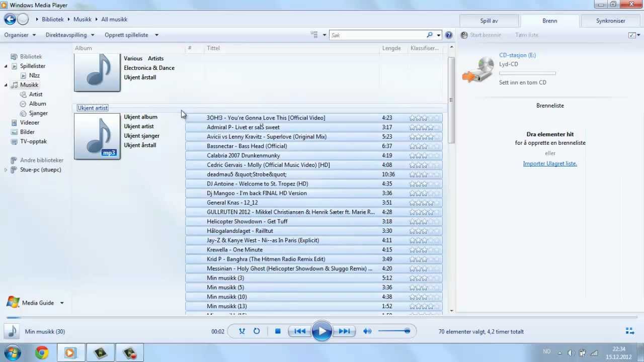Select Album under Musikk
This screenshot has height=362, width=644.
pos(37,104)
